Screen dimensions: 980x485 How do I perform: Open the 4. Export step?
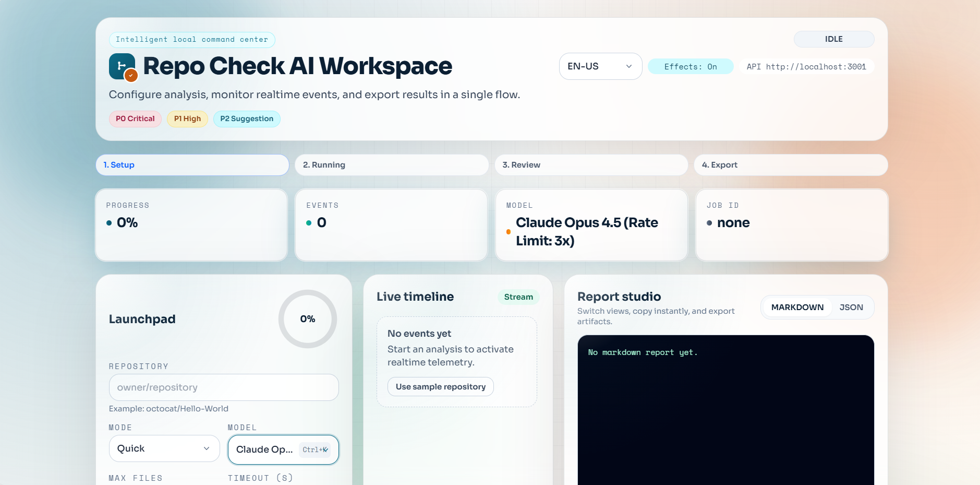pyautogui.click(x=790, y=164)
